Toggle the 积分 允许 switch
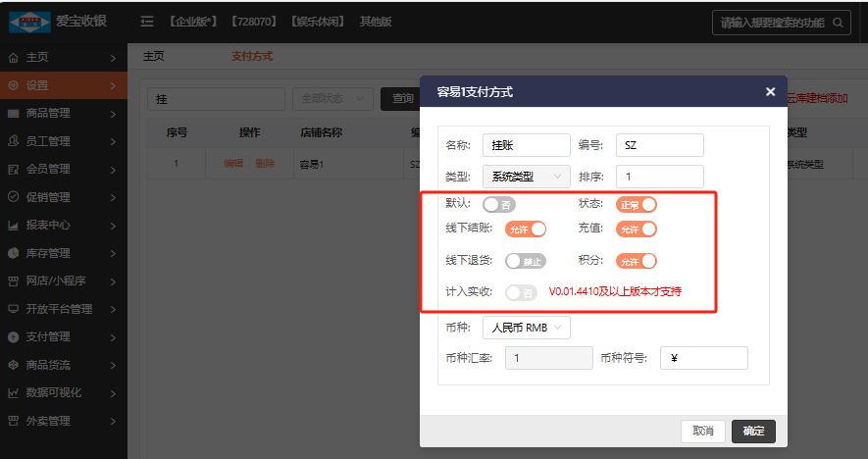Viewport: 868px width, 459px height. point(637,261)
